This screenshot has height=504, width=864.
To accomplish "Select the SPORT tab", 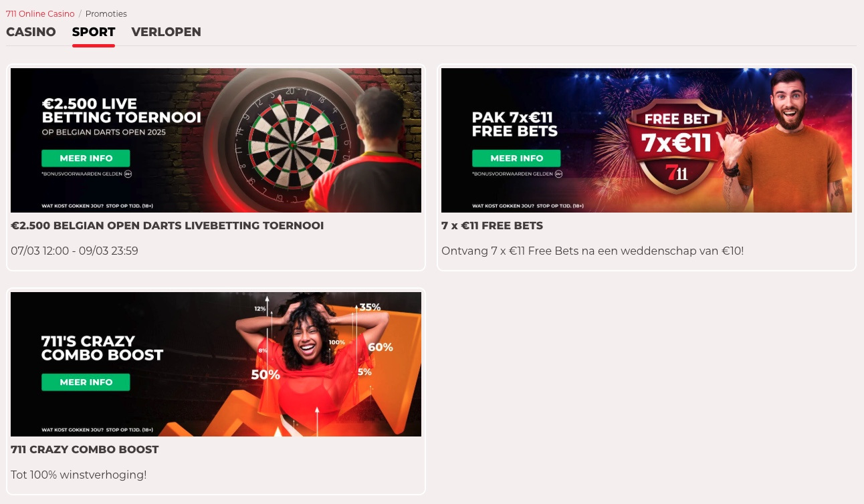I will (x=94, y=32).
